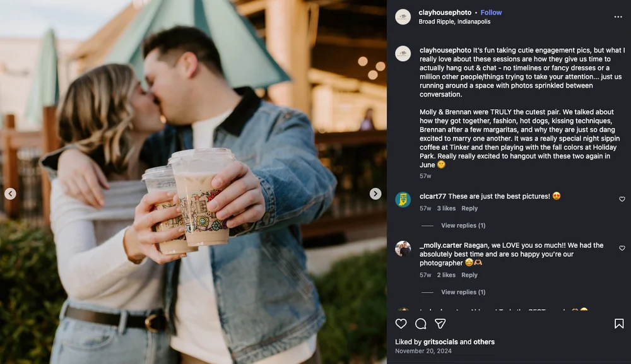View 3 likes on clcart77's comment

click(446, 208)
